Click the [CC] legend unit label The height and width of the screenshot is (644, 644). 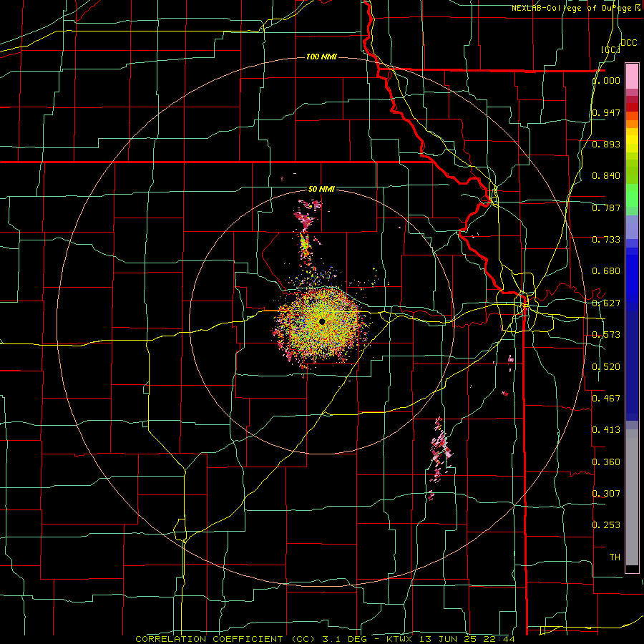(x=610, y=49)
